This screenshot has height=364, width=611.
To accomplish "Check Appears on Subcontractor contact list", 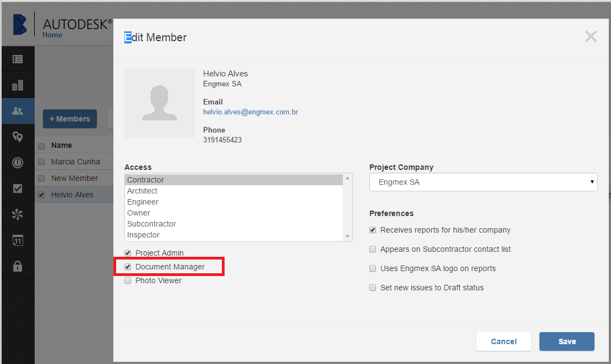I will click(x=373, y=249).
